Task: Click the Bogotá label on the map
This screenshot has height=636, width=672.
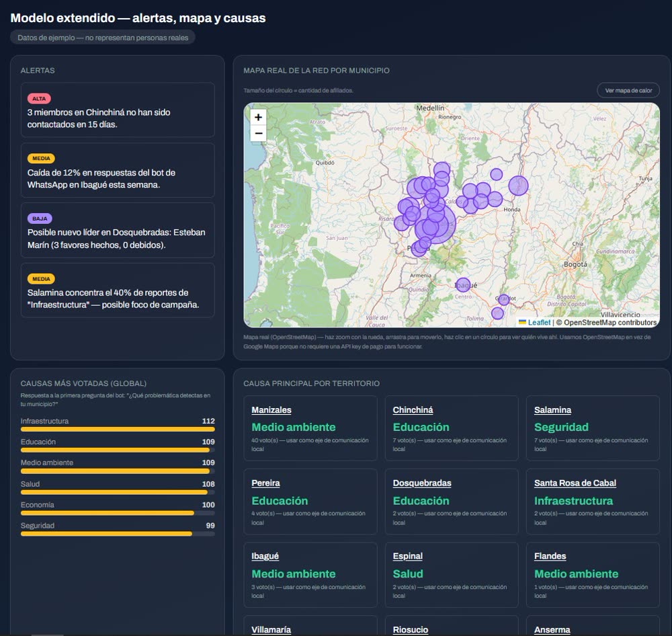Action: [x=575, y=264]
